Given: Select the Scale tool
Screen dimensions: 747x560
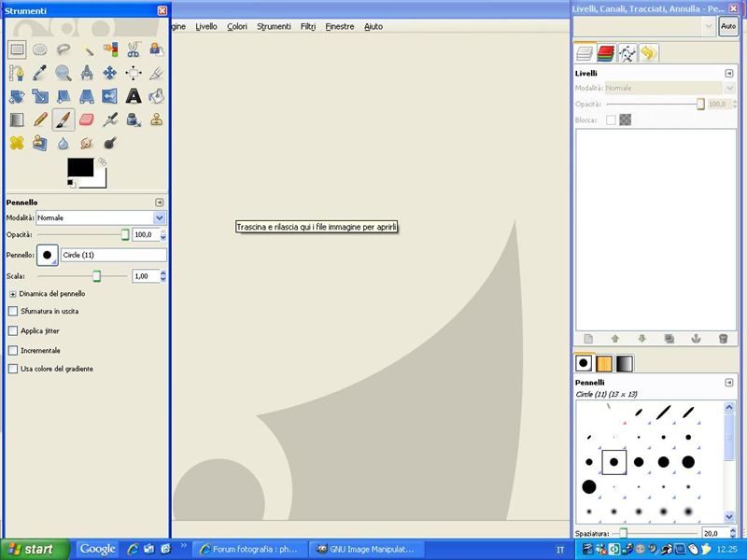Looking at the screenshot, I should (40, 96).
